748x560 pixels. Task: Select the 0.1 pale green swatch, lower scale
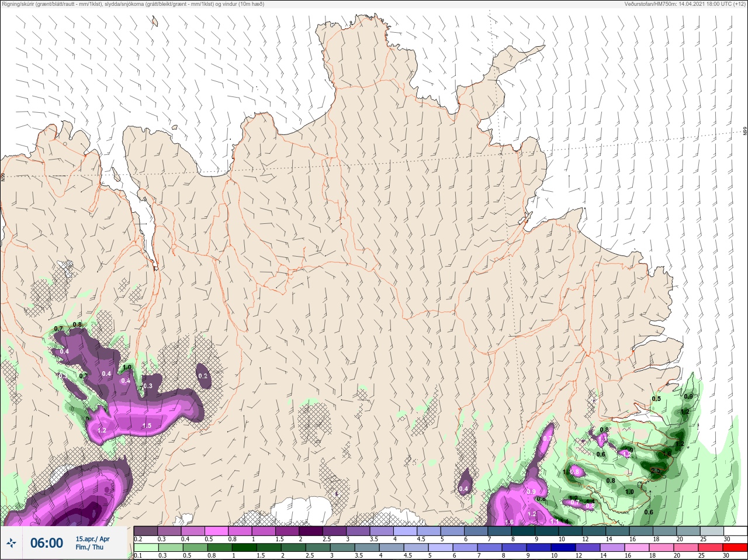[146, 548]
